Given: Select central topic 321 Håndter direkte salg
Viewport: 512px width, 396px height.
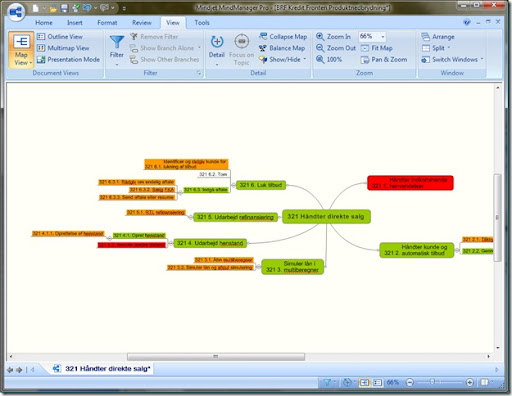Looking at the screenshot, I should [x=326, y=217].
